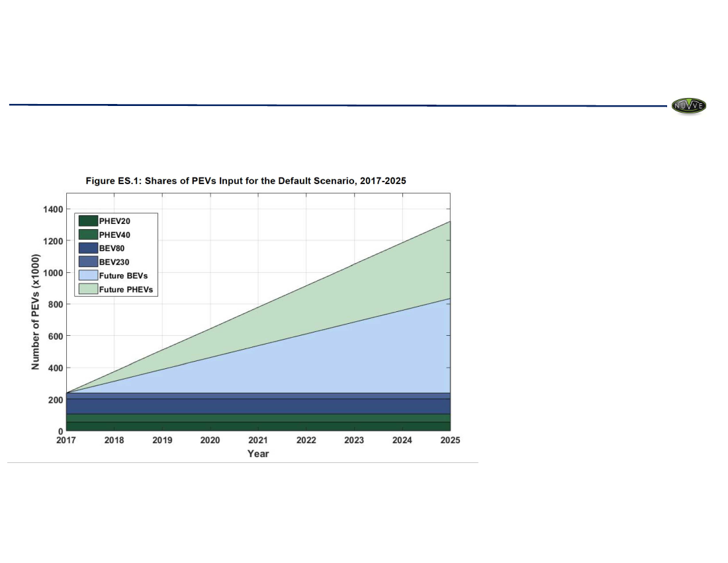Click the 2017 x-axis tick label
The image size is (728, 563).
66,440
